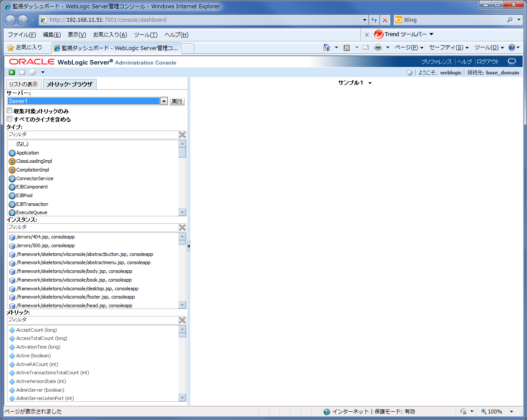Click the round gray icon beside stop
The image size is (527, 420).
tap(33, 72)
